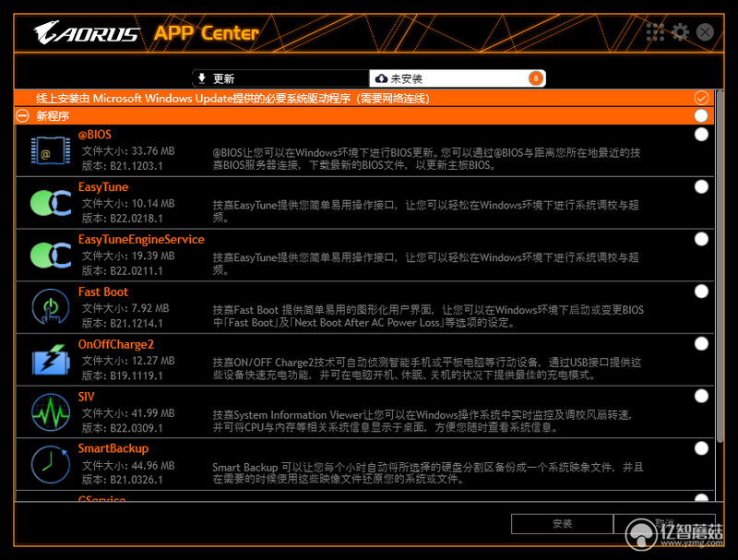Viewport: 738px width, 560px height.
Task: Select the EasyTune checkbox
Action: [x=701, y=187]
